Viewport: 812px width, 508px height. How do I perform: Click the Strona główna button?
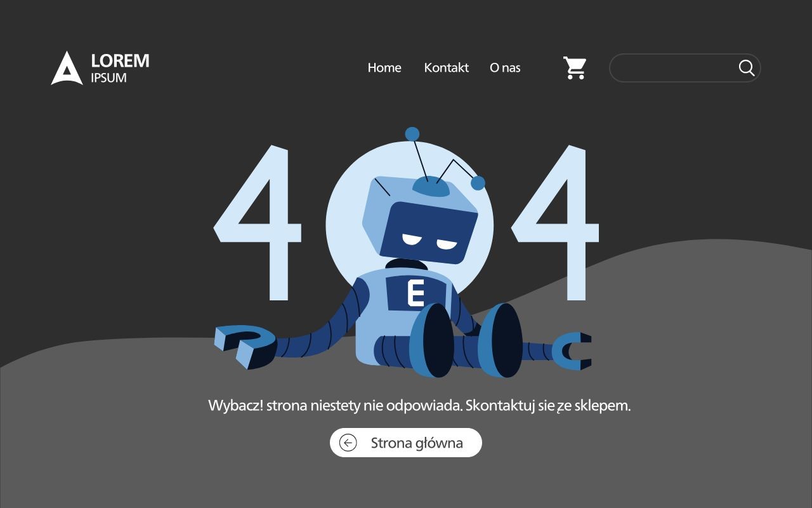pyautogui.click(x=406, y=443)
